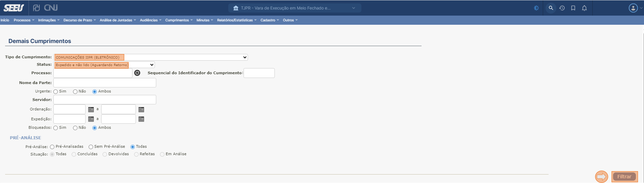This screenshot has width=644, height=183.
Task: Open calendar for Ordenação start date
Action: click(x=91, y=109)
